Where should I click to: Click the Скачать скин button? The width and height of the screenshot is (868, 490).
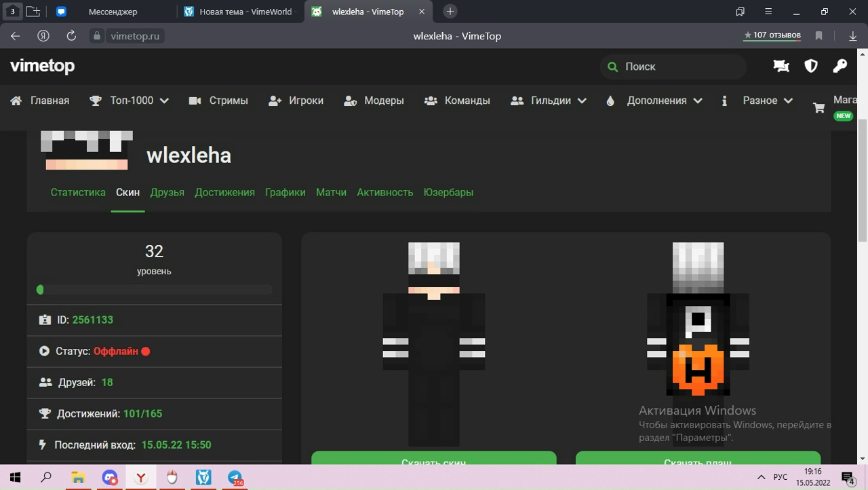click(x=433, y=461)
